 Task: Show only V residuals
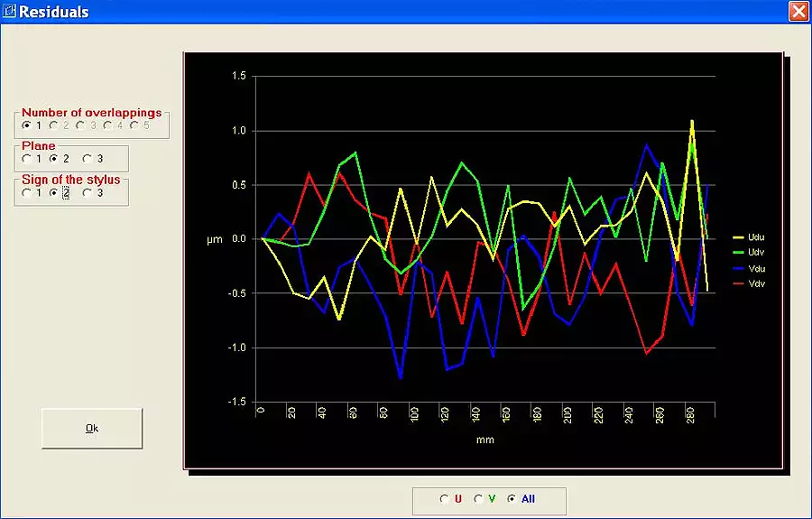[478, 499]
